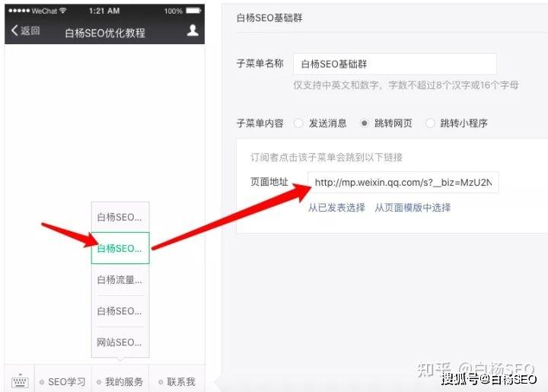Image resolution: width=548 pixels, height=392 pixels.
Task: Click the 子菜单名称 input field
Action: tap(394, 64)
